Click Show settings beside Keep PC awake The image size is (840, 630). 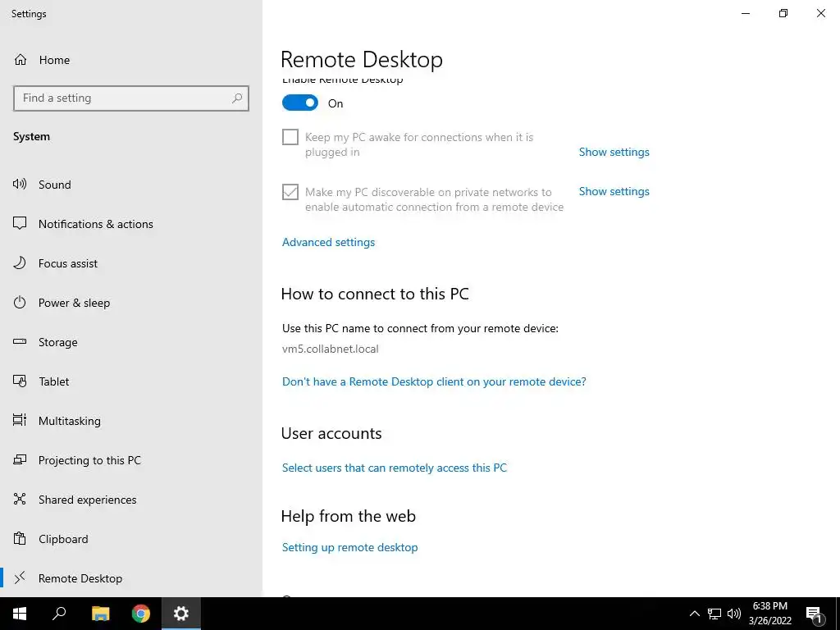coord(614,152)
